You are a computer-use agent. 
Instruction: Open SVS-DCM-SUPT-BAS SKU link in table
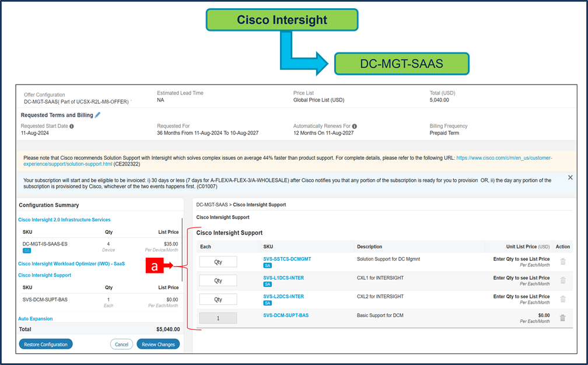click(x=286, y=315)
